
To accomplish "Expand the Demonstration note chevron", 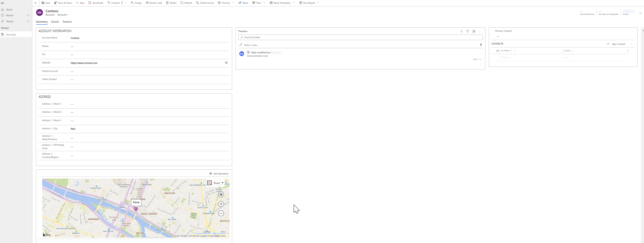I will coord(480,59).
